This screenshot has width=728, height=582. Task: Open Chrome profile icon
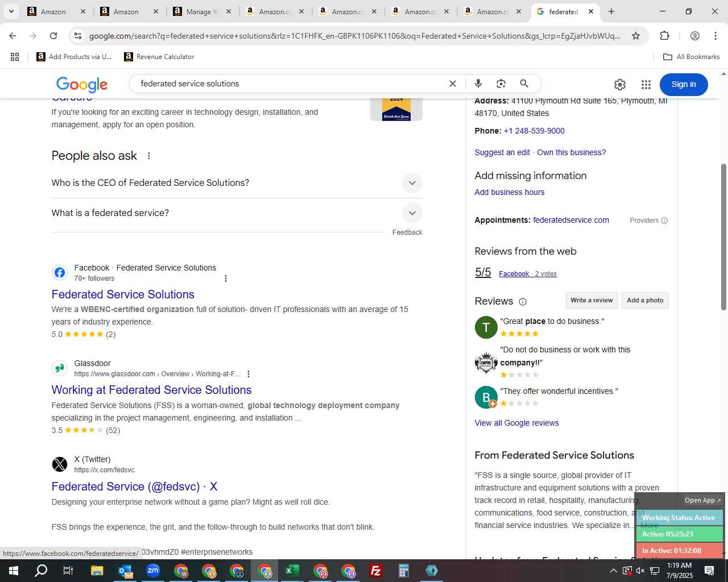[x=694, y=36]
